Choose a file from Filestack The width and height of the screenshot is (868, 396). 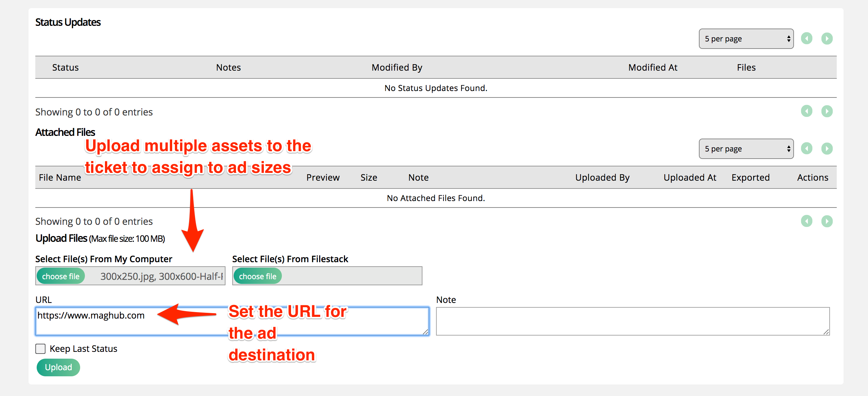[257, 276]
